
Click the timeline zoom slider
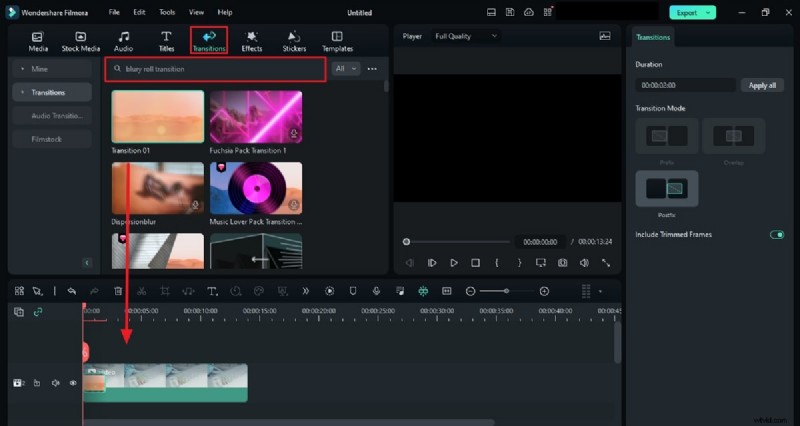507,291
